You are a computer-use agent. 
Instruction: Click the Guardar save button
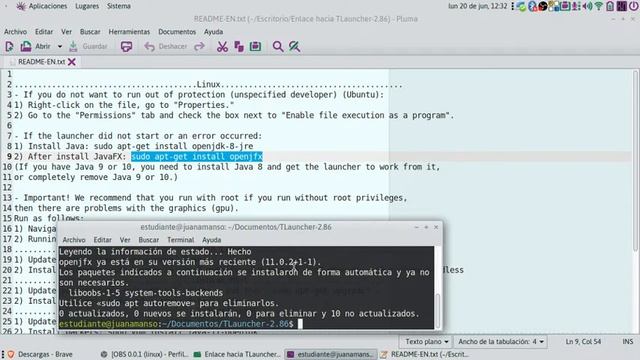pyautogui.click(x=88, y=47)
